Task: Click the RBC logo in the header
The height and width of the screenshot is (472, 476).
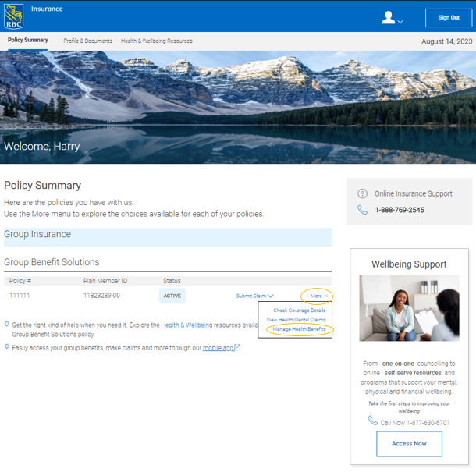Action: tap(14, 16)
